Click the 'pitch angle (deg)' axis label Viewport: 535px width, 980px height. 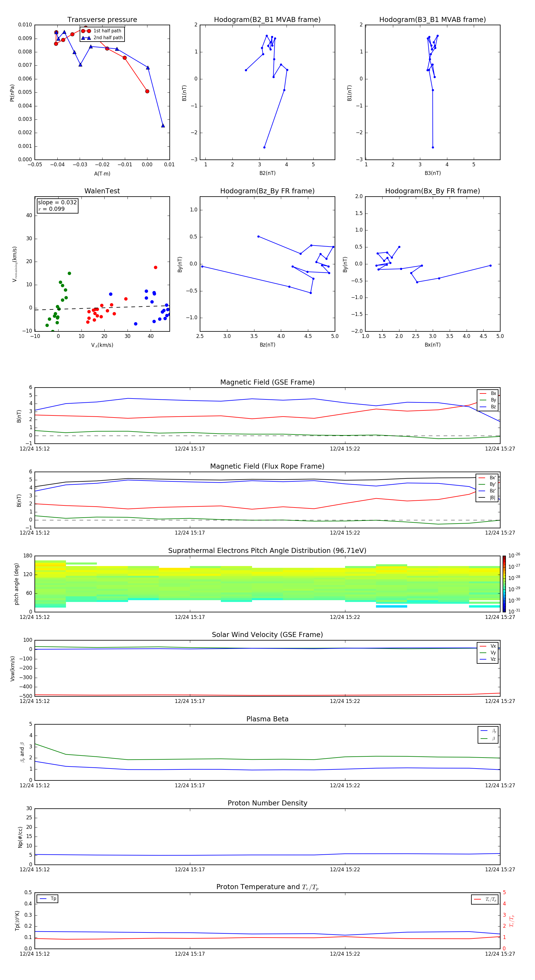[x=16, y=584]
